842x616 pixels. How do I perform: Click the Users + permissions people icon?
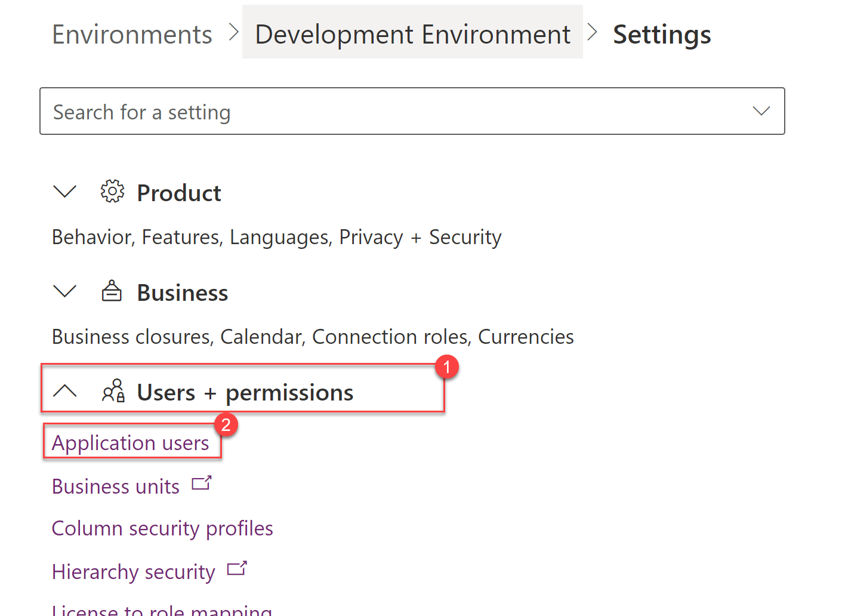point(113,391)
